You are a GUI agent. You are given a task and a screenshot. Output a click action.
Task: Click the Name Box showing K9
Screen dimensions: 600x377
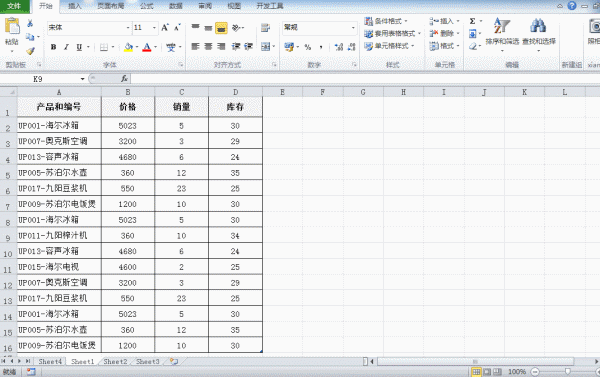(x=38, y=79)
